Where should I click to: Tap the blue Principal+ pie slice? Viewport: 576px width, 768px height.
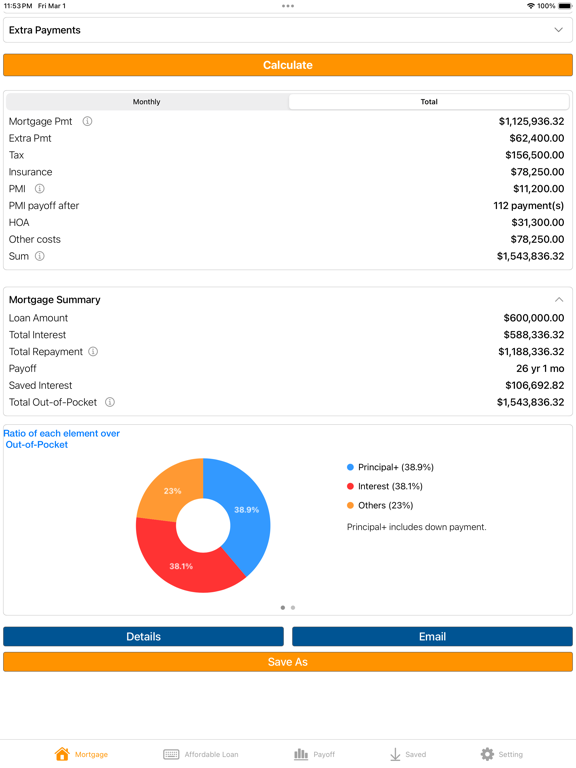coord(246,509)
